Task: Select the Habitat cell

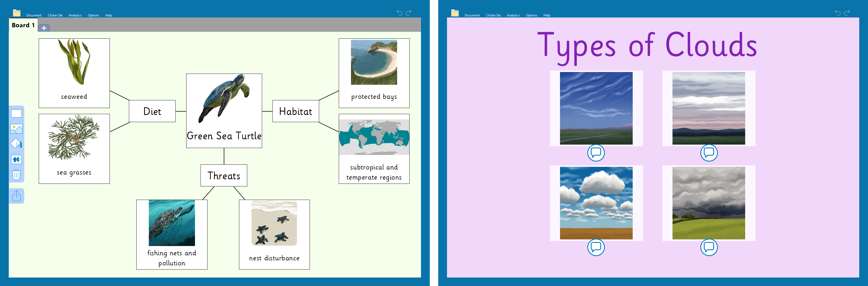Action: 296,111
